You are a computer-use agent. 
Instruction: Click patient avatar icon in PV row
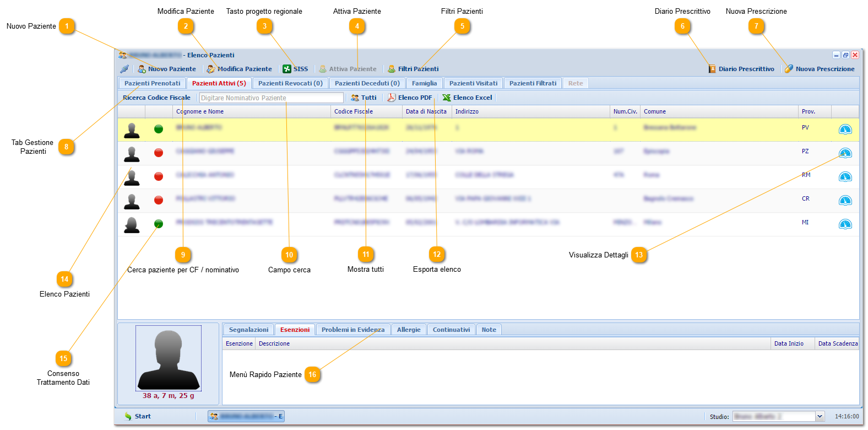pyautogui.click(x=132, y=130)
